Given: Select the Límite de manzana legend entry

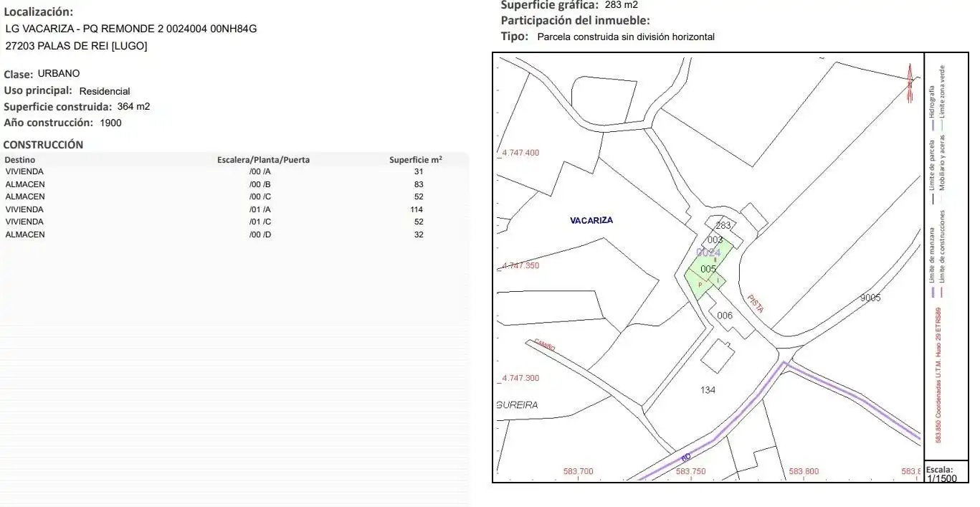Looking at the screenshot, I should click(x=933, y=262).
